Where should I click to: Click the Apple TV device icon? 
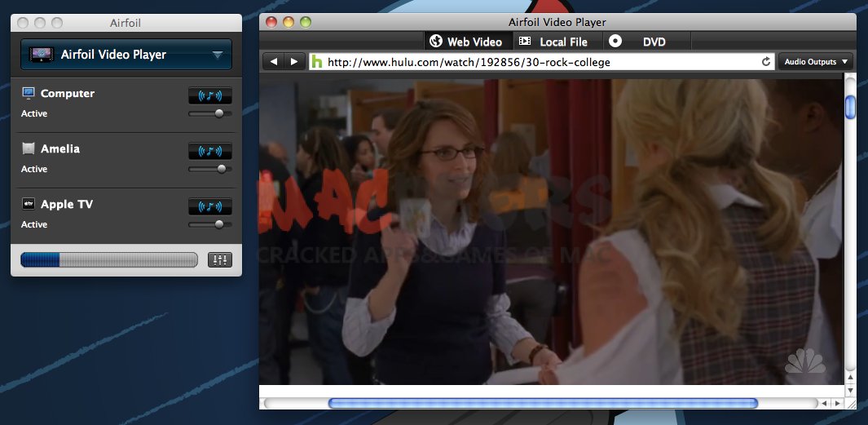[29, 204]
